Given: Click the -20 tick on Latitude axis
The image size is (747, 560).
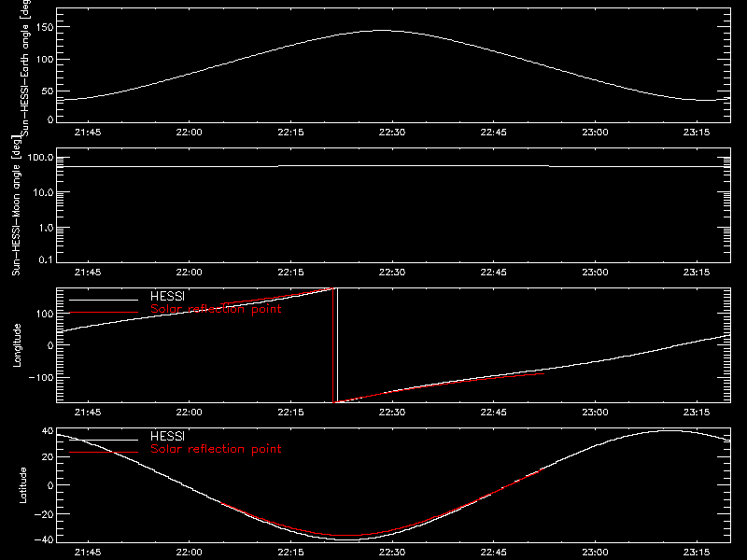Looking at the screenshot, I should tap(44, 514).
